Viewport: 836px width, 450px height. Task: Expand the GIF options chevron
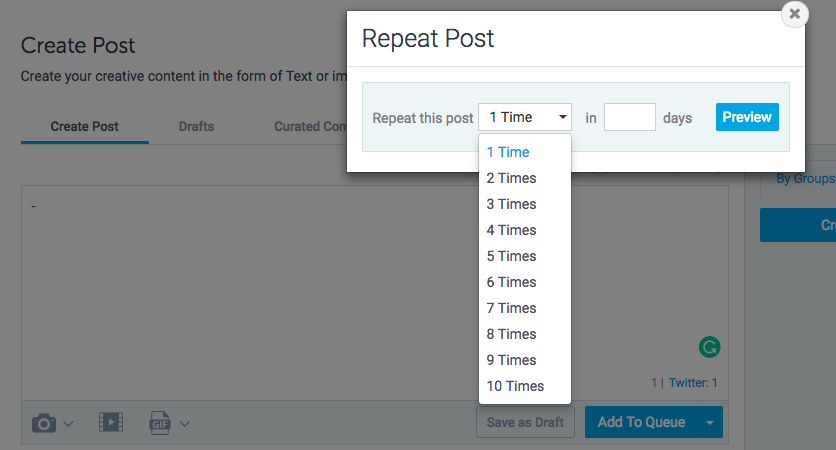pyautogui.click(x=185, y=424)
